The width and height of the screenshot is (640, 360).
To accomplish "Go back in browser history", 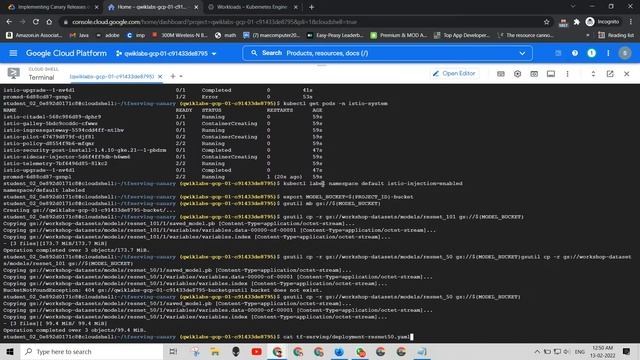I will [x=9, y=22].
